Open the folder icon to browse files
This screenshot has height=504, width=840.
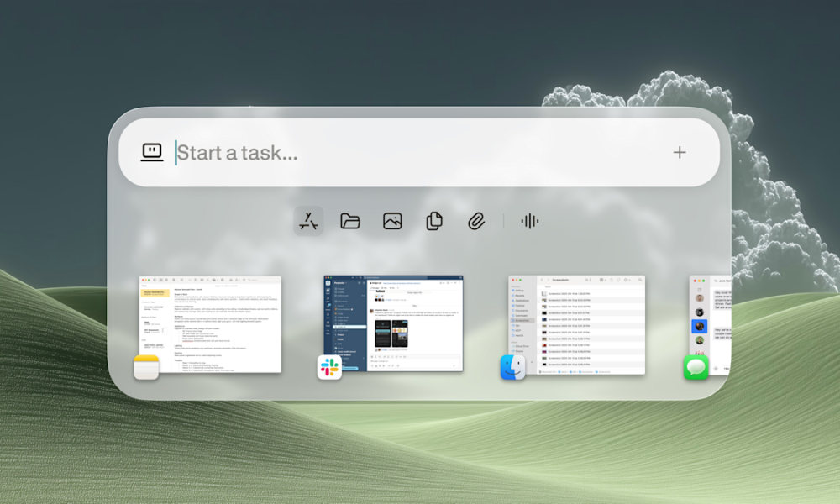point(350,221)
